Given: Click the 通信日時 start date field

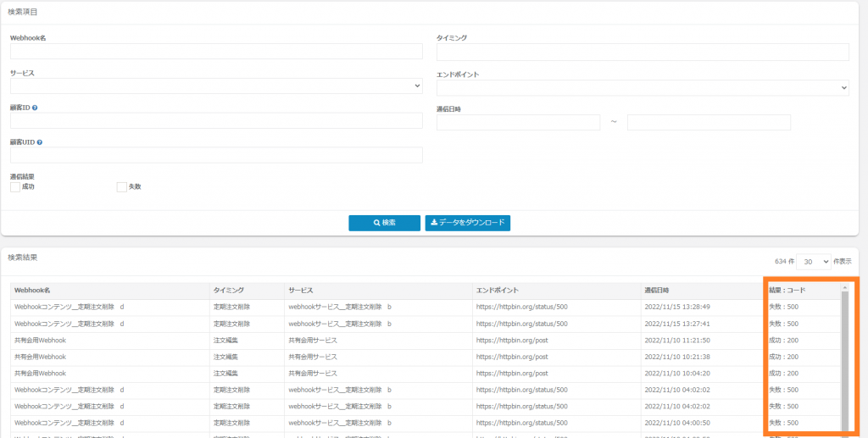Looking at the screenshot, I should pyautogui.click(x=518, y=122).
